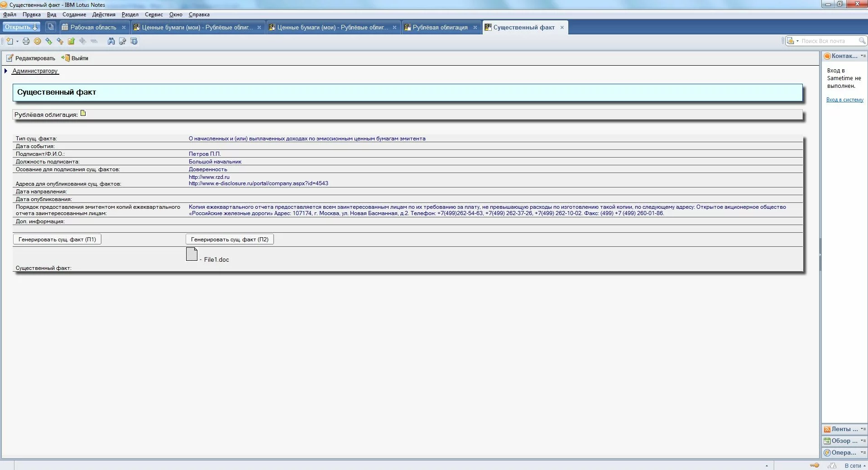Click the security key icon in status bar
Viewport: 868px width, 470px height.
[814, 465]
